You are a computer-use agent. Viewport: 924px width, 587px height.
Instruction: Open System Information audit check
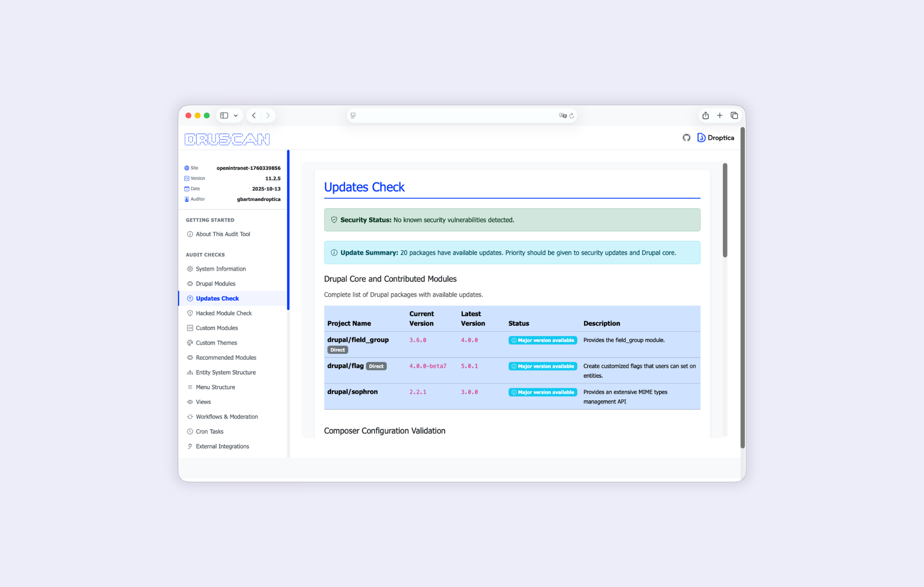[x=220, y=269]
